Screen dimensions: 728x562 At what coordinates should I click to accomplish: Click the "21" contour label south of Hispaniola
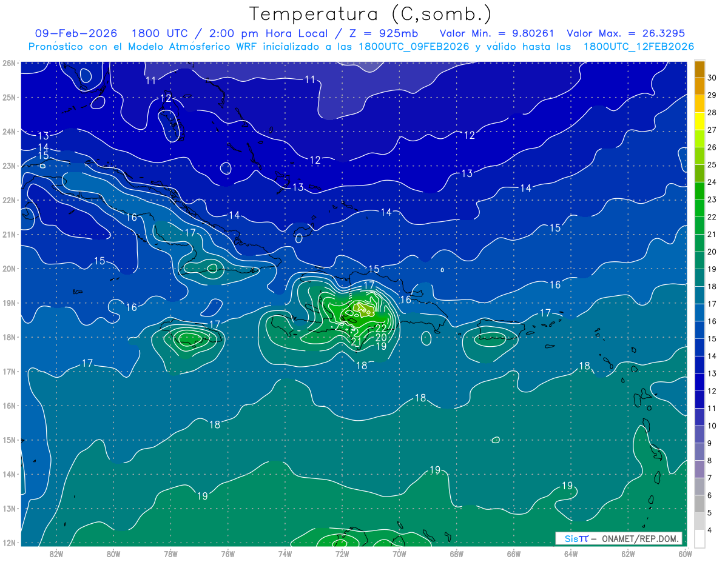coord(357,343)
